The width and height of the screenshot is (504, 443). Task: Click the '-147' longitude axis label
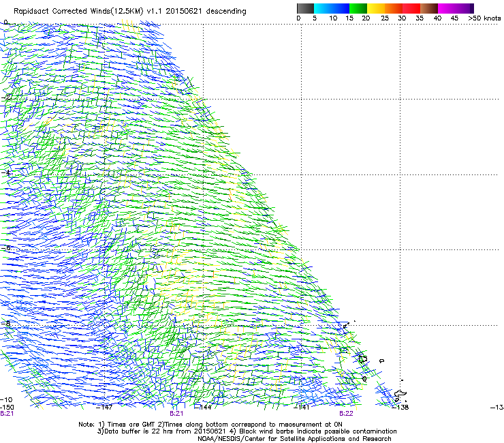click(104, 408)
